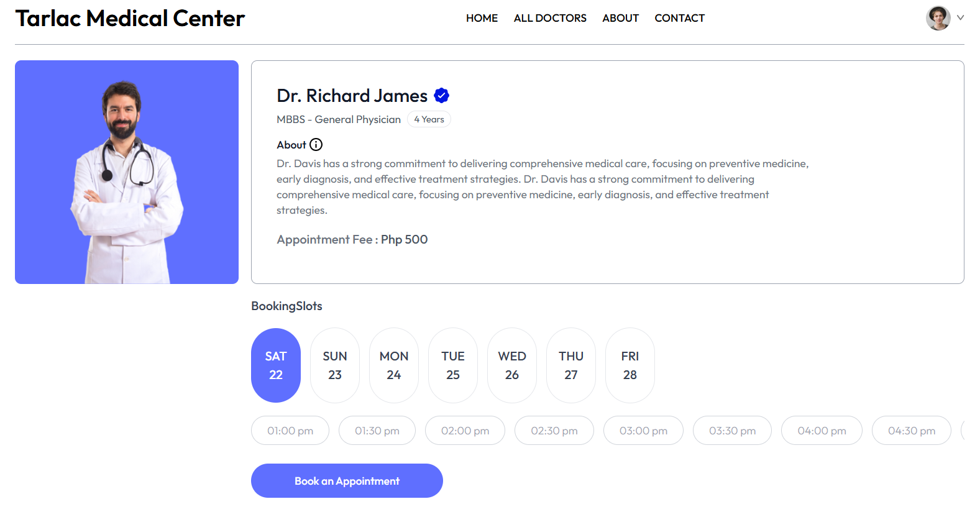Go to All Doctors page
This screenshot has height=522, width=980.
pyautogui.click(x=549, y=18)
